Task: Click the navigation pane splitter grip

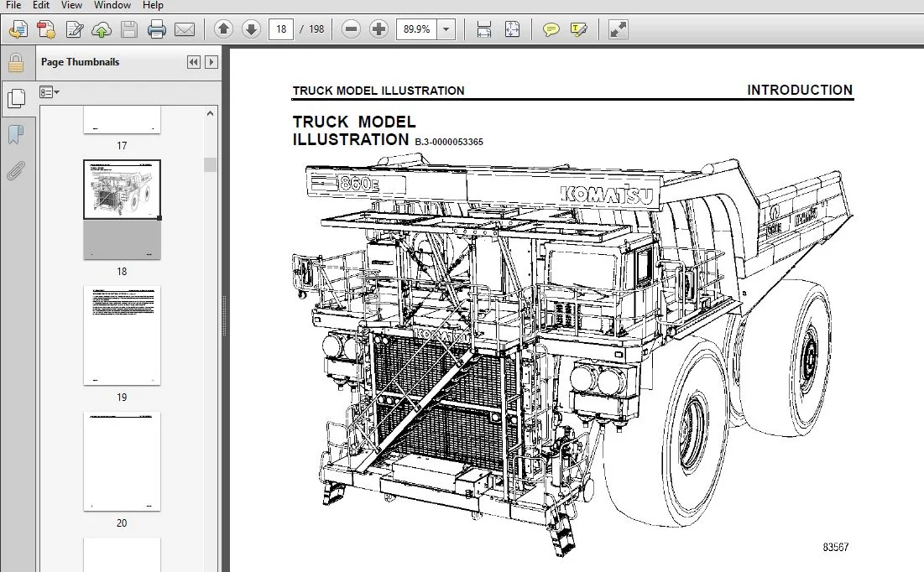Action: 225,315
